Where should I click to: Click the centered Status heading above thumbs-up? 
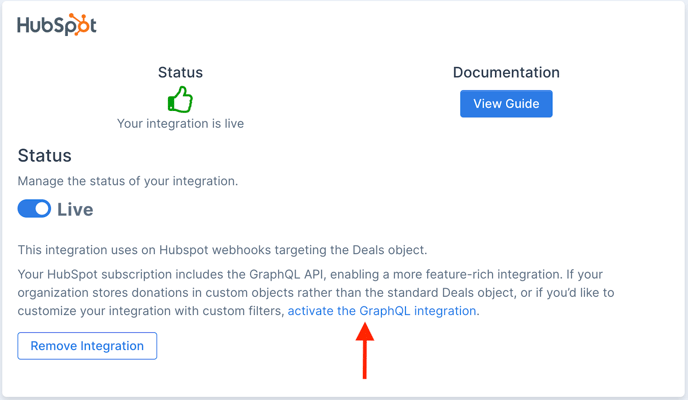click(180, 72)
